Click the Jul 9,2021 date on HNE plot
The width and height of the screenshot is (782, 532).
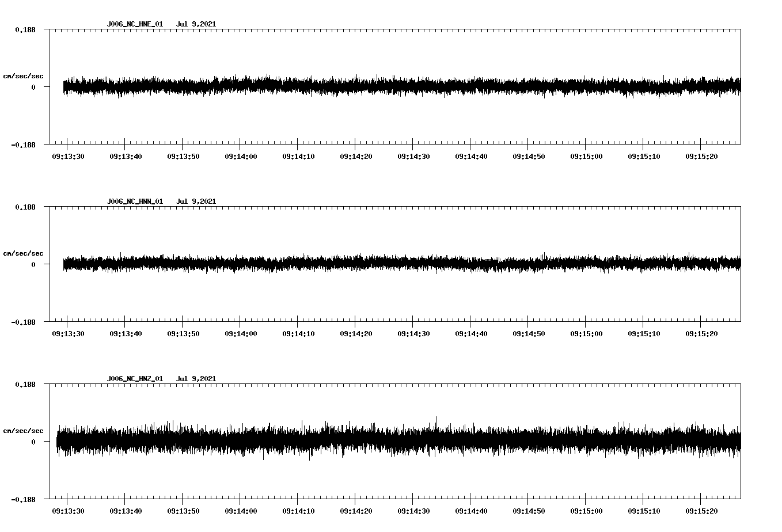(x=196, y=24)
